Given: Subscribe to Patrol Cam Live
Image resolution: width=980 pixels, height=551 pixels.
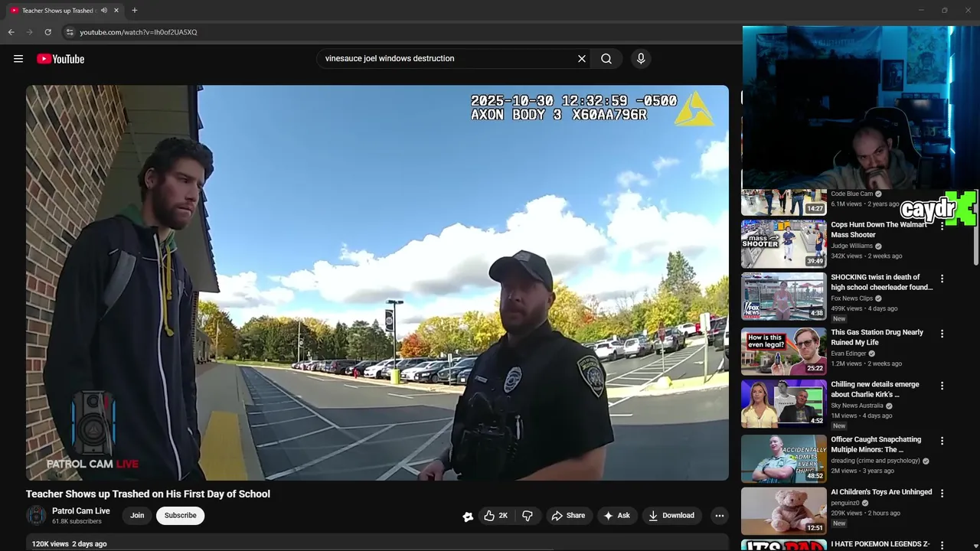Looking at the screenshot, I should 181,516.
